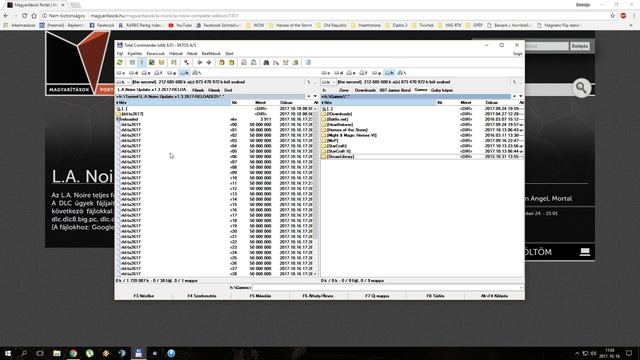
Task: Click Alt+F4 Kilépés button
Action: 494,296
